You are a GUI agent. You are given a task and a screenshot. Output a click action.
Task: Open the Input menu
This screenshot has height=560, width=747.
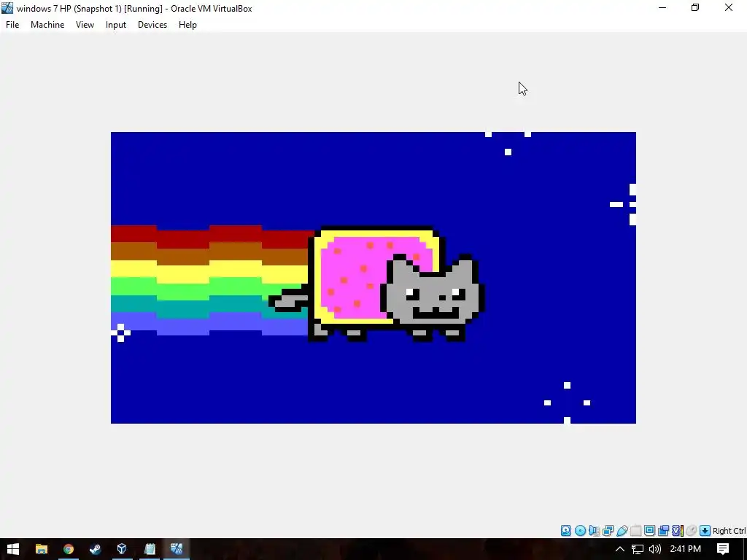[116, 25]
